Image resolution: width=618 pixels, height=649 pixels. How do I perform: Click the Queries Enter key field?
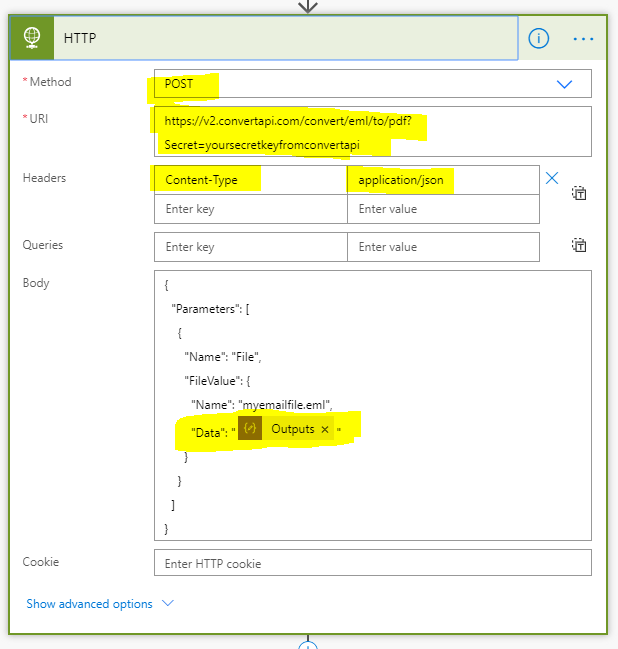250,247
